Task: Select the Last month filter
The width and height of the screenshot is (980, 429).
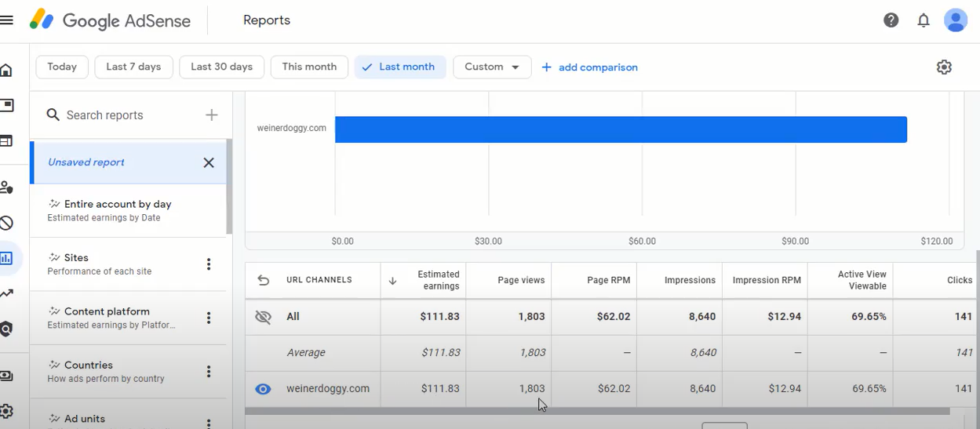Action: [x=400, y=67]
